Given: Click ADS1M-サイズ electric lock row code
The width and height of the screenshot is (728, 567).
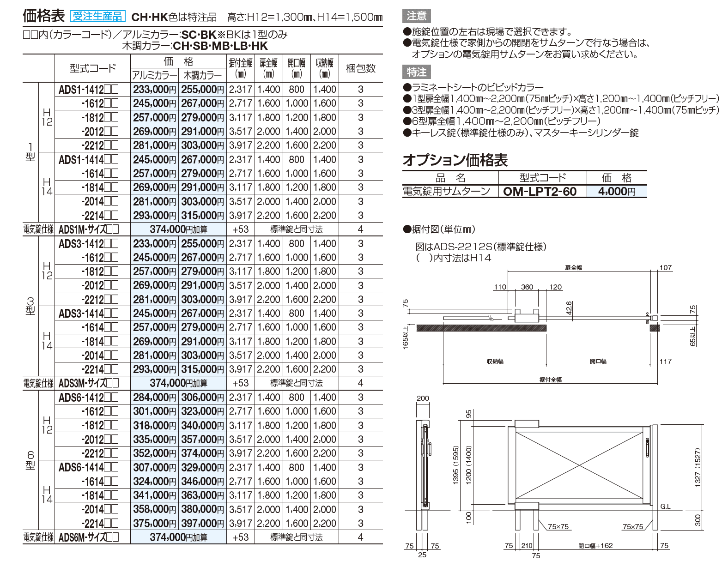Looking at the screenshot, I should click(x=88, y=229).
